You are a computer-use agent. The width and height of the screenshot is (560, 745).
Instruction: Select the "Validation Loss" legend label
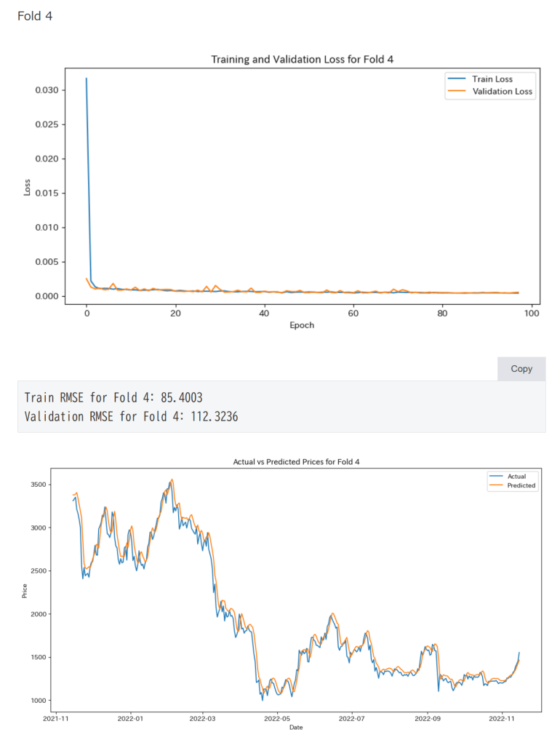point(503,92)
